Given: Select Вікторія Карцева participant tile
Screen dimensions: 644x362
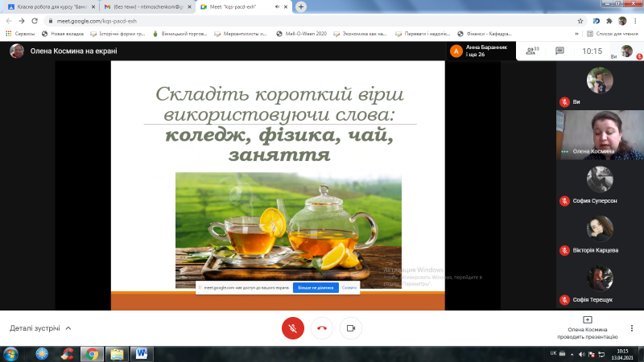Looking at the screenshot, I should coord(600,235).
